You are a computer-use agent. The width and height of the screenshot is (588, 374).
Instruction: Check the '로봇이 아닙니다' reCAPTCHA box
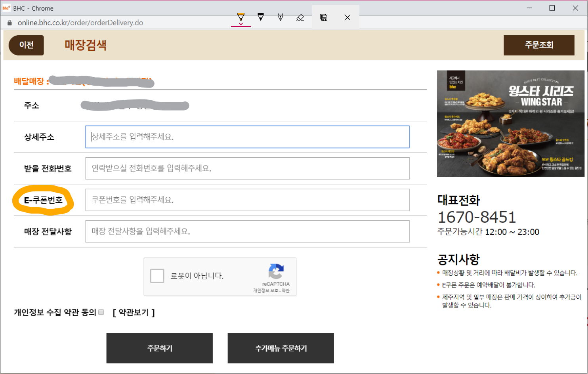157,276
